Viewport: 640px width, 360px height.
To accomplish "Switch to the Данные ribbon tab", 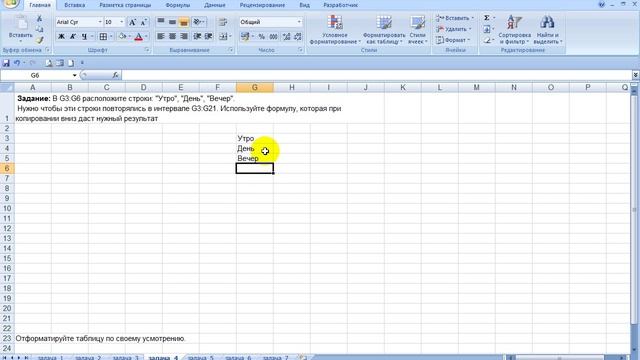I will (215, 5).
